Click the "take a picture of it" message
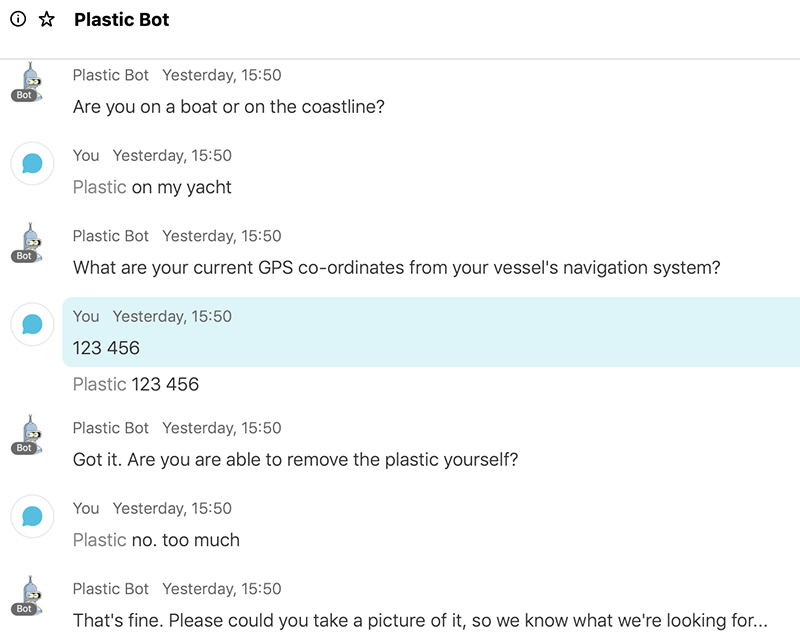 pyautogui.click(x=421, y=620)
